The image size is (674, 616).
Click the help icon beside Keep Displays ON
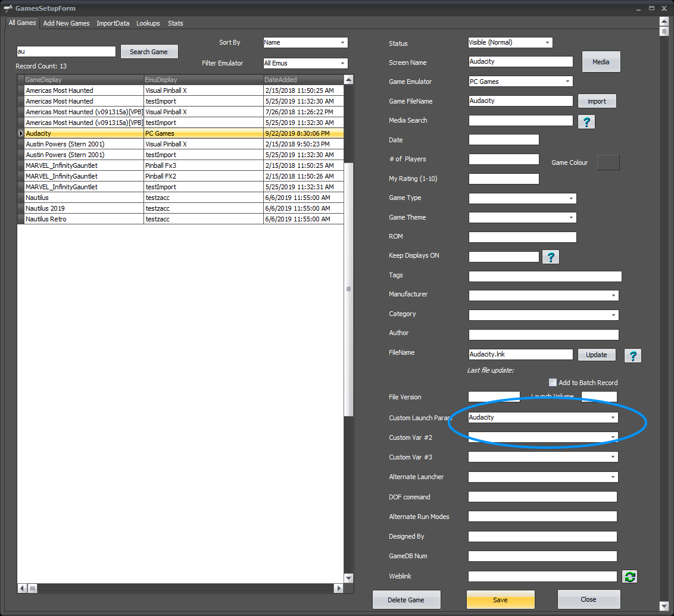(551, 257)
